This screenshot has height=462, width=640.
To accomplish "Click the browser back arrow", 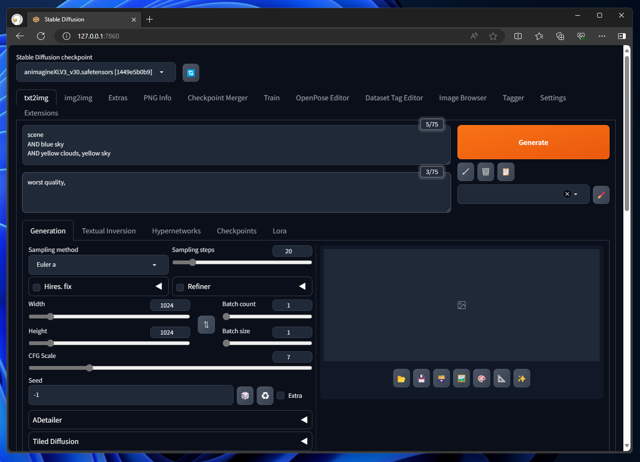I will 20,36.
